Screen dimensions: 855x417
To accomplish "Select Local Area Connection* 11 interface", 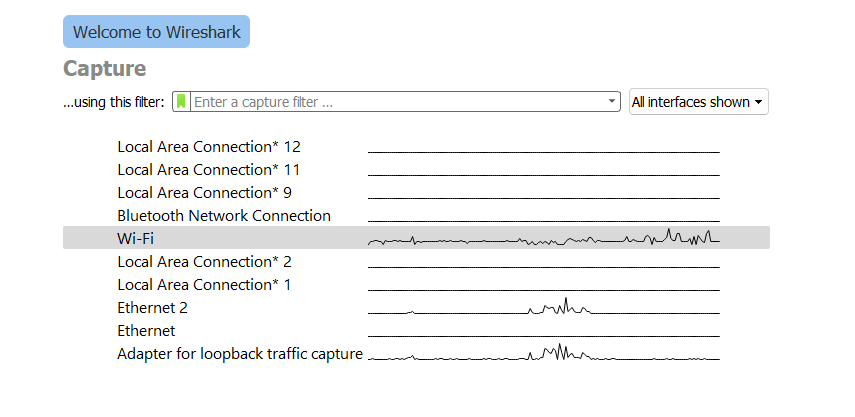I will [x=208, y=169].
